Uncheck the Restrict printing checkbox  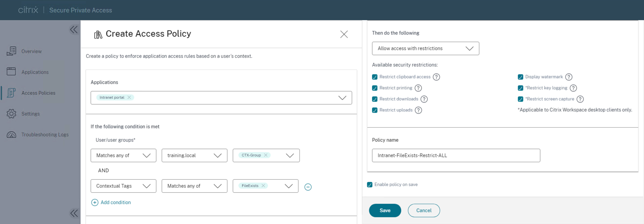pyautogui.click(x=375, y=88)
